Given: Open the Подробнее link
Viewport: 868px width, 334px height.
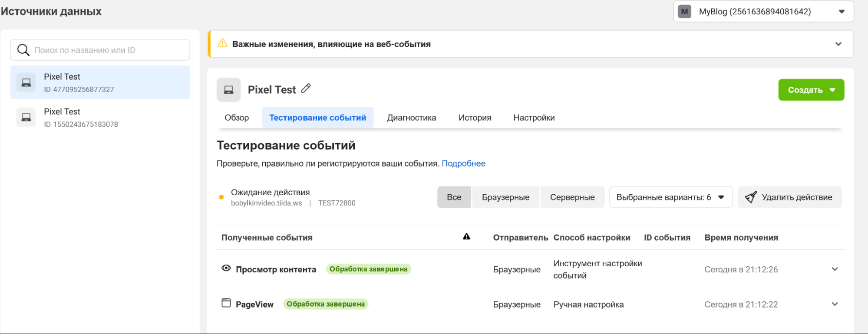Looking at the screenshot, I should pos(463,164).
